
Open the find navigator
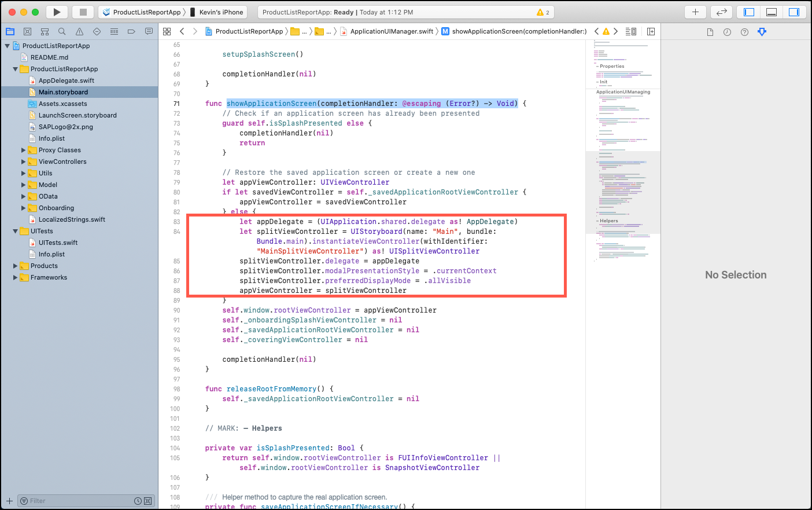click(62, 31)
